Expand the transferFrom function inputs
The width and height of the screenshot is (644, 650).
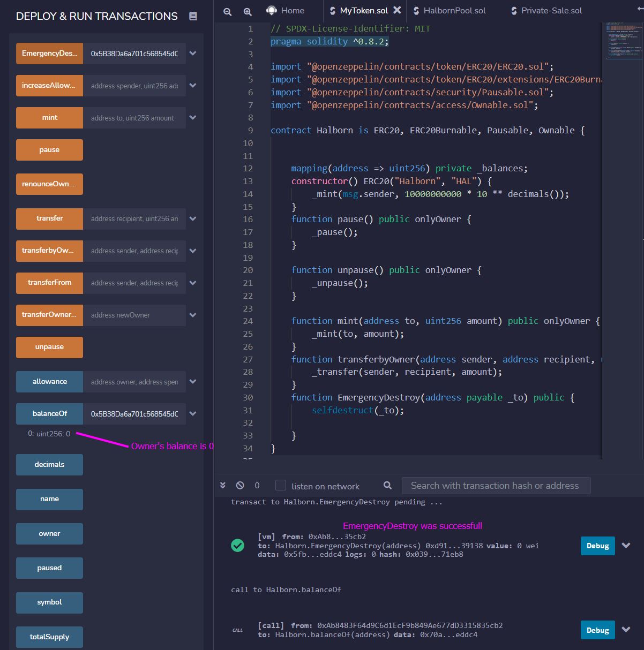coord(193,283)
